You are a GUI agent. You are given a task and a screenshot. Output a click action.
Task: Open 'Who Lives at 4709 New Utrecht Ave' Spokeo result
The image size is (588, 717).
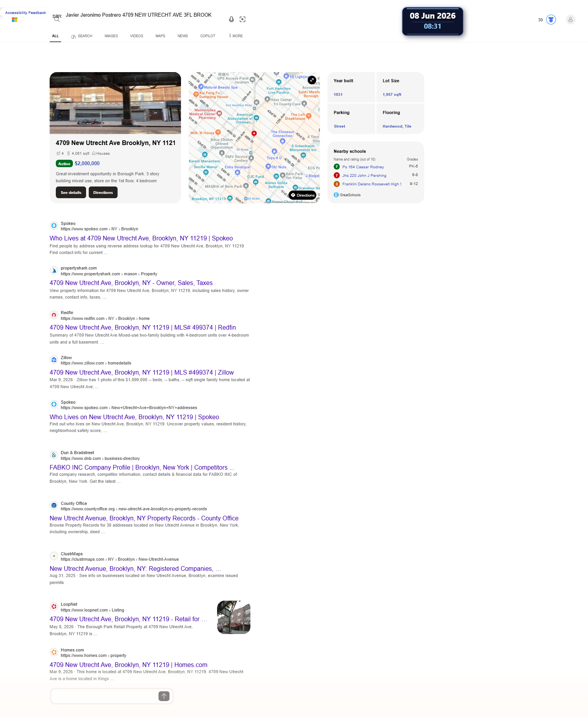[x=141, y=238]
